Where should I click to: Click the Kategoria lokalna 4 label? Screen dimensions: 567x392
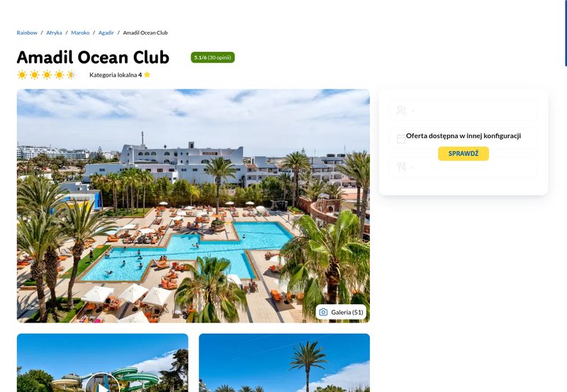pos(116,75)
